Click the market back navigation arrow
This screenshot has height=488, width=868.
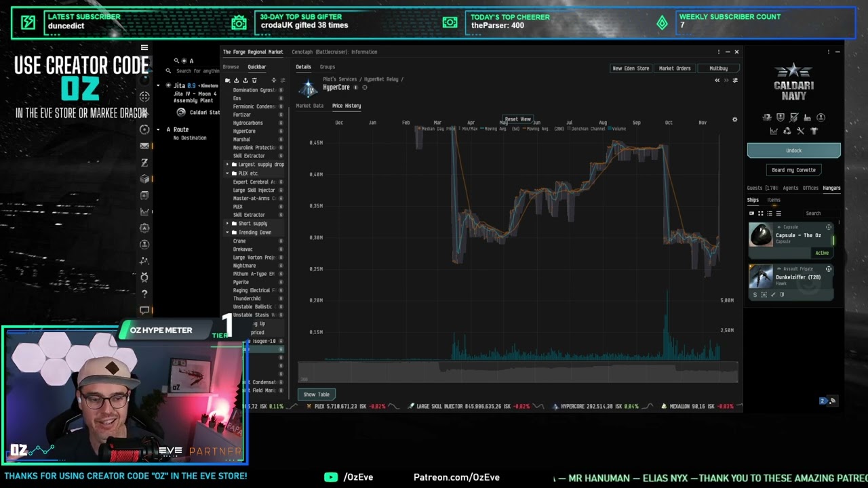[717, 80]
